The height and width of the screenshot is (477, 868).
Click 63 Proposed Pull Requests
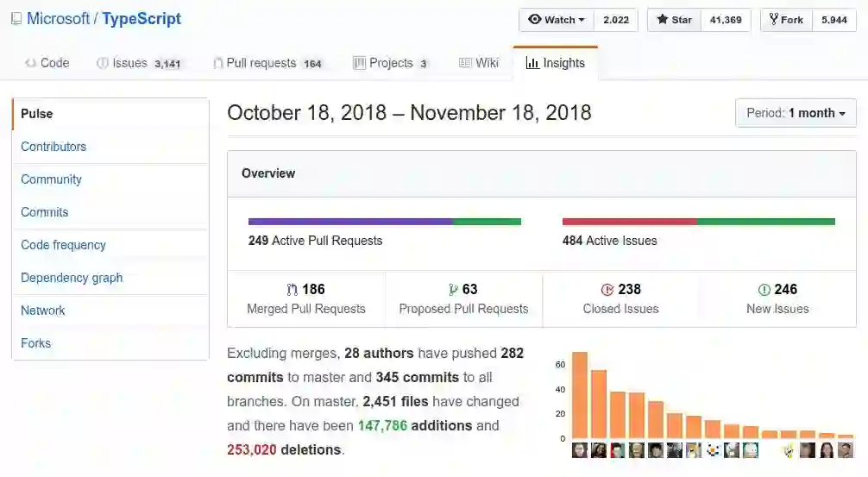click(464, 298)
